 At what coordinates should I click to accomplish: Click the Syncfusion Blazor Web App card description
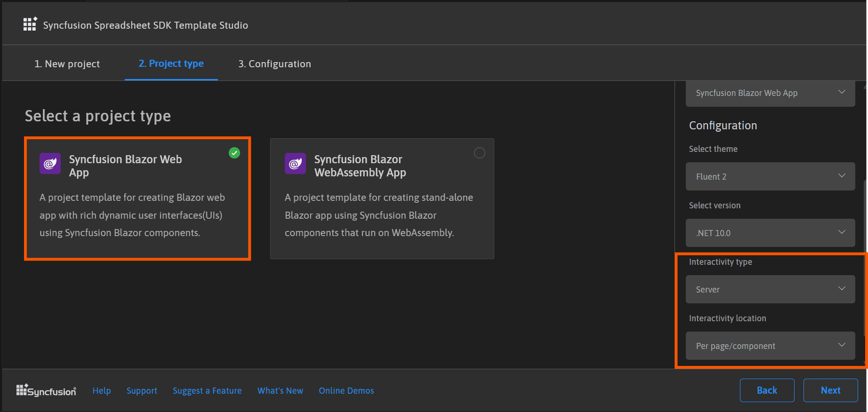tap(132, 215)
